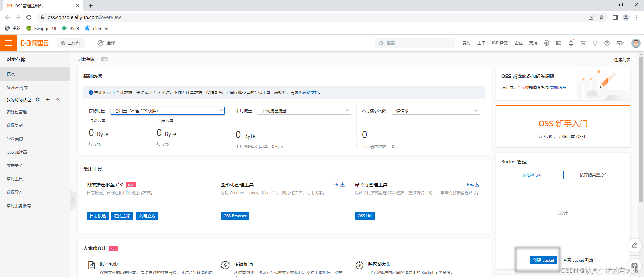Expand the 本月流量 dropdown
Viewport: 644px width, 277px height.
(x=304, y=111)
